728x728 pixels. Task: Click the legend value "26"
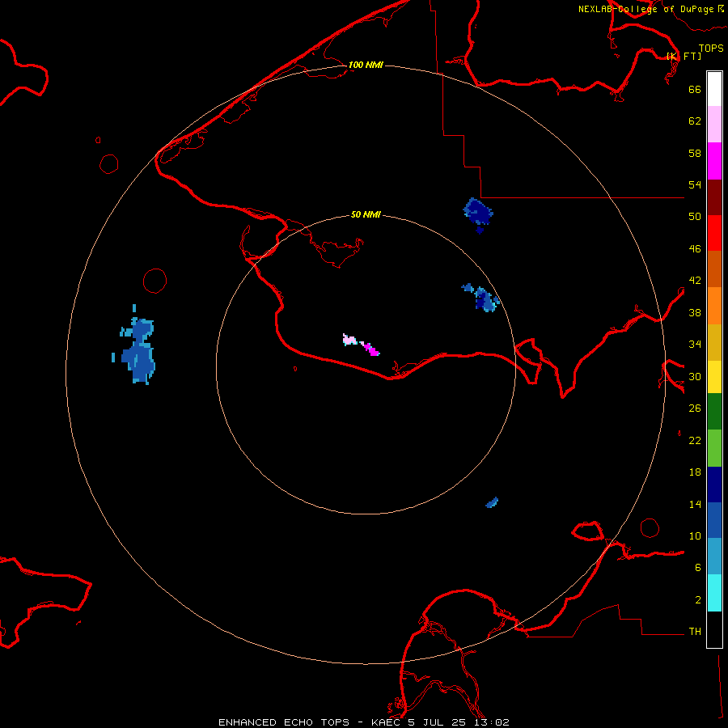(695, 408)
